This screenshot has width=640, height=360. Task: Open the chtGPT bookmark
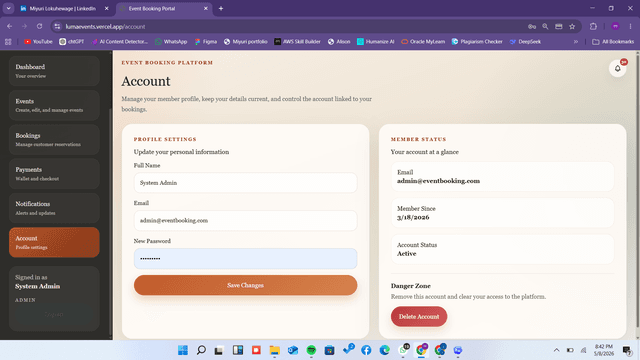72,42
